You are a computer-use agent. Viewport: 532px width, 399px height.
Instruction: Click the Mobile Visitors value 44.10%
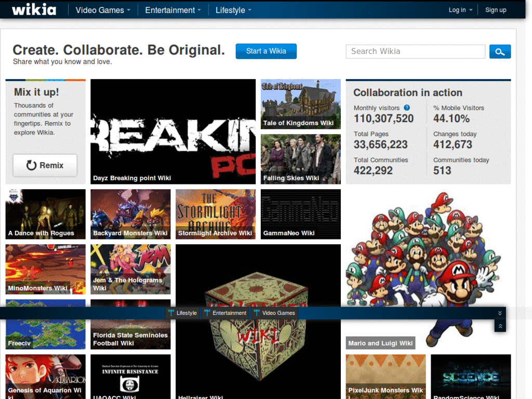pos(451,118)
